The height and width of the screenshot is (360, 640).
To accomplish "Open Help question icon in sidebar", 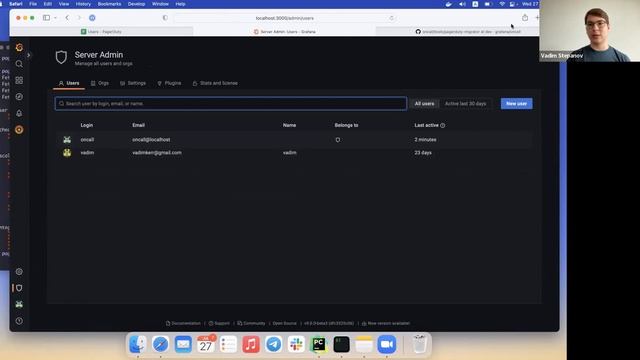I will coord(19,321).
